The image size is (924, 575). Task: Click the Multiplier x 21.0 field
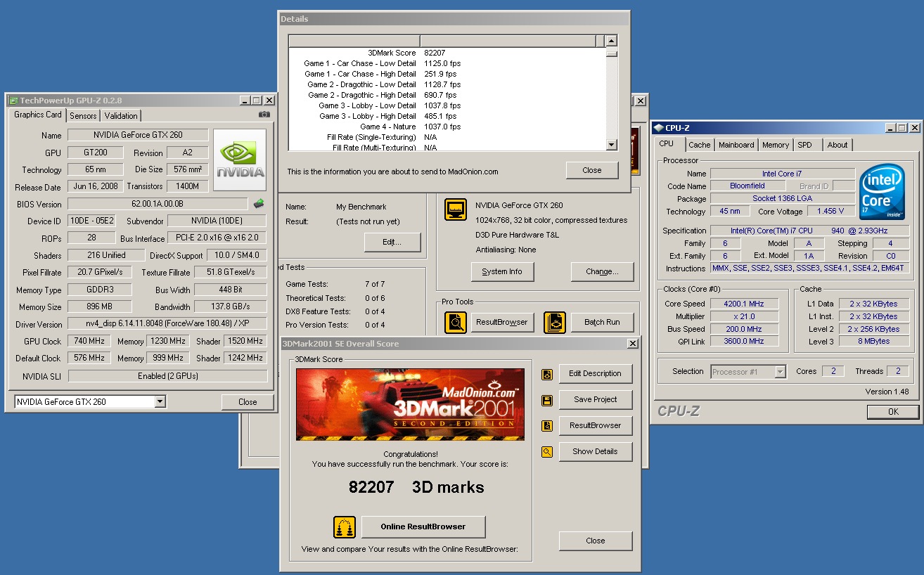[x=745, y=317]
